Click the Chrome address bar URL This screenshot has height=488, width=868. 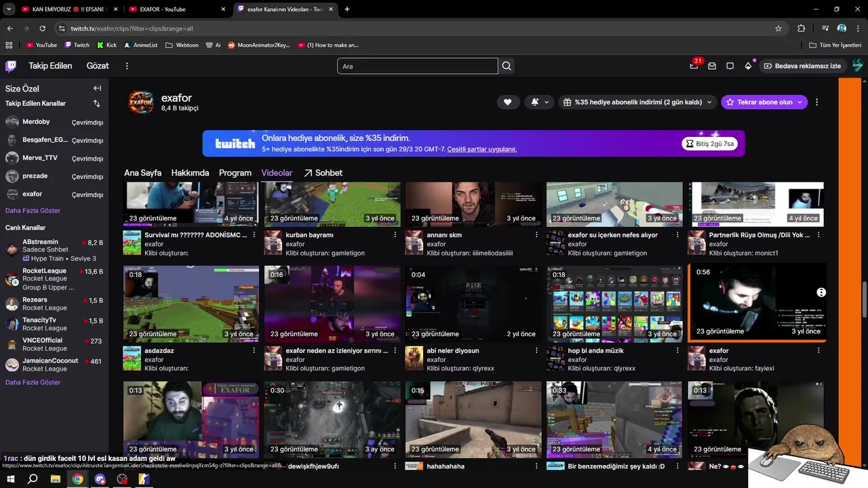click(132, 28)
